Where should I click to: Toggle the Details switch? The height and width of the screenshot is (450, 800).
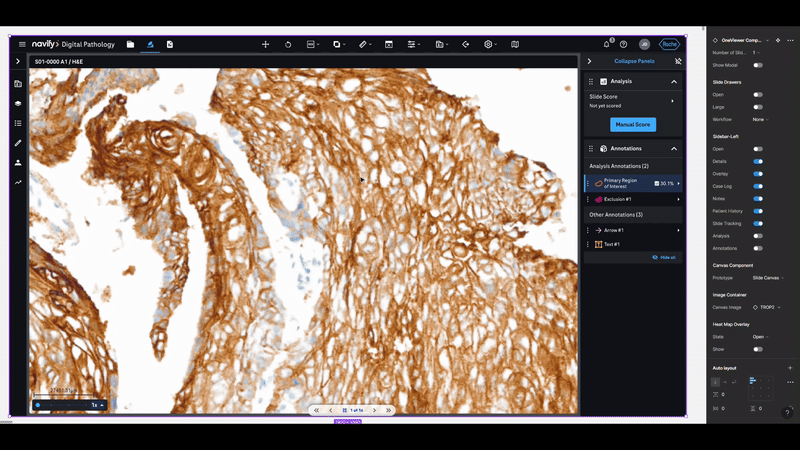[758, 162]
